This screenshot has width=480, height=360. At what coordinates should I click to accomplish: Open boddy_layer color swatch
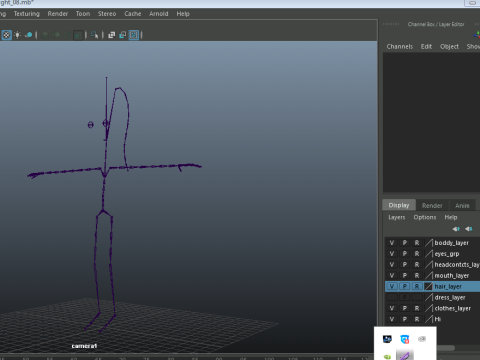point(429,243)
